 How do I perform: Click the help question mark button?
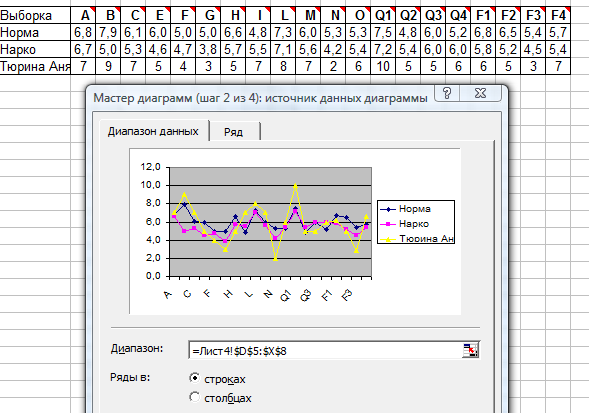(x=447, y=93)
